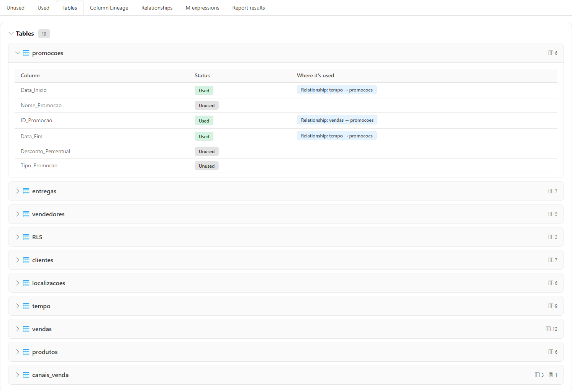Viewport: 572px width, 392px height.
Task: Expand the vendedores table chevron
Action: pos(18,214)
